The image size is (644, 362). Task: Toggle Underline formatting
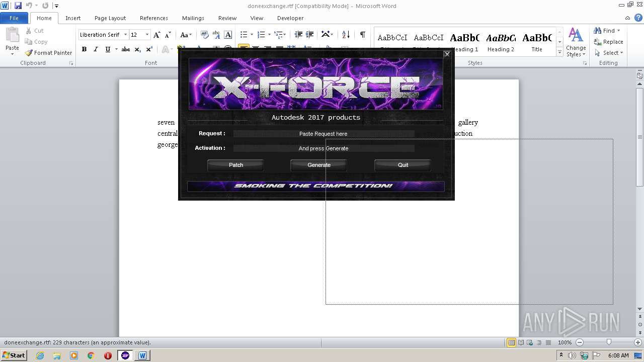pos(107,49)
